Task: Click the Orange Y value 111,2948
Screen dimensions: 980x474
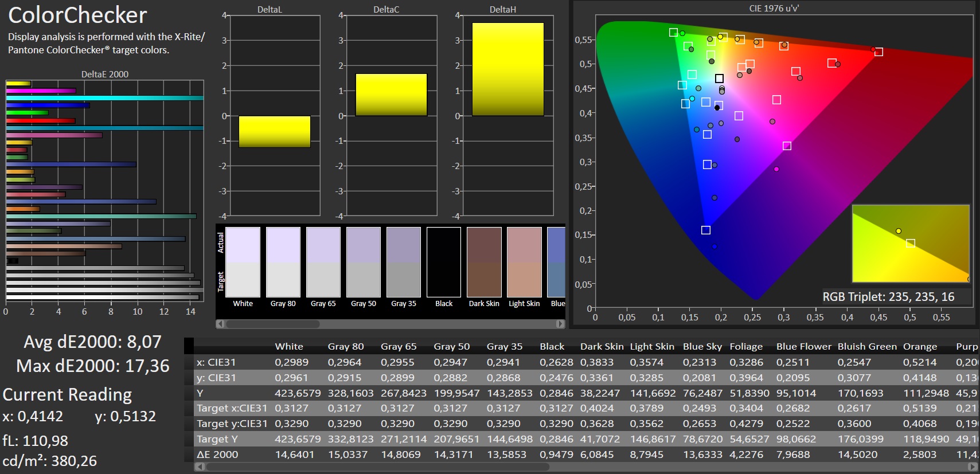Action: click(x=926, y=393)
